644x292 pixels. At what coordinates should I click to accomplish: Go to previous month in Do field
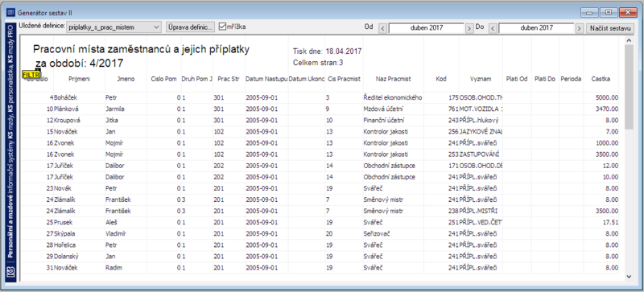pos(493,28)
